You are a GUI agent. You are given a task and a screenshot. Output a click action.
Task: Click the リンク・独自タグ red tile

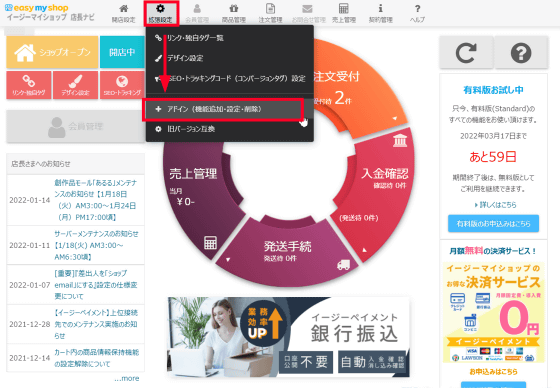(29, 85)
